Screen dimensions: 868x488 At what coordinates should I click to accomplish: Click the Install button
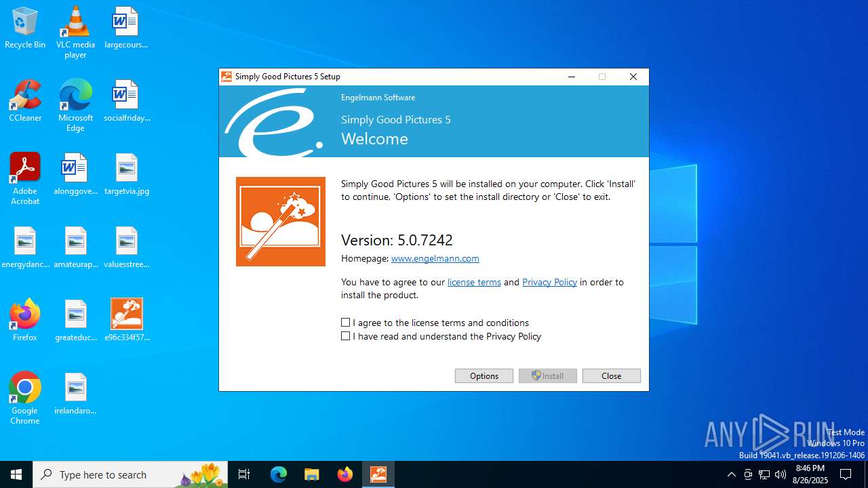click(548, 375)
